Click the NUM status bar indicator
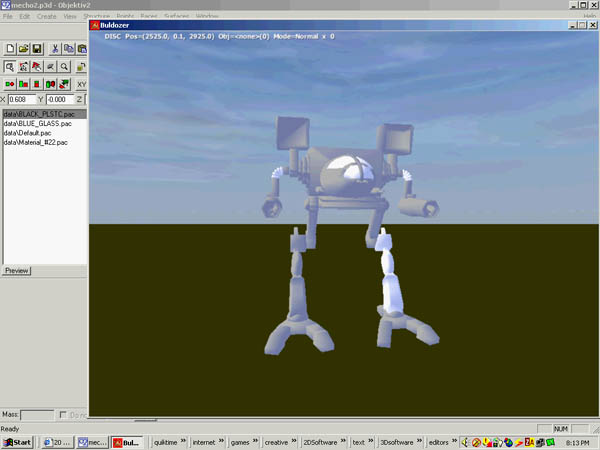Viewport: 600px width, 450px height. (x=561, y=429)
